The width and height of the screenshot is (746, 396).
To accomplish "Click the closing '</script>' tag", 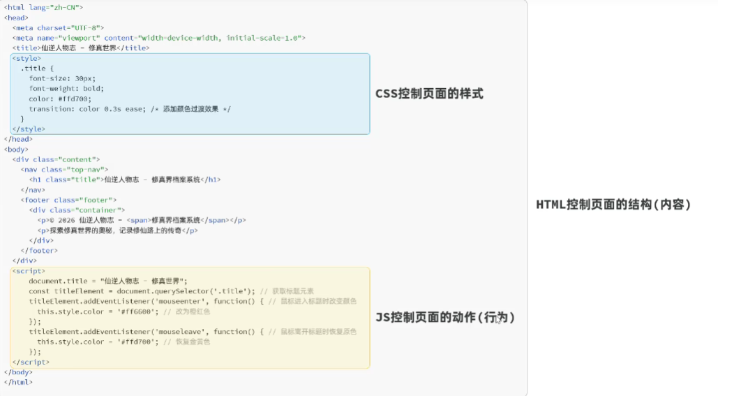I will pyautogui.click(x=30, y=362).
